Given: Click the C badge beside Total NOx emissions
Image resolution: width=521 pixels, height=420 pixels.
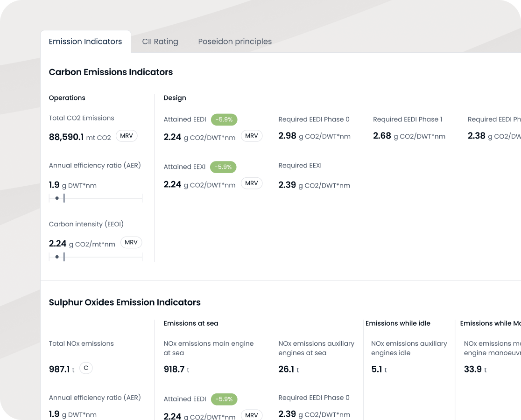Looking at the screenshot, I should 86,368.
